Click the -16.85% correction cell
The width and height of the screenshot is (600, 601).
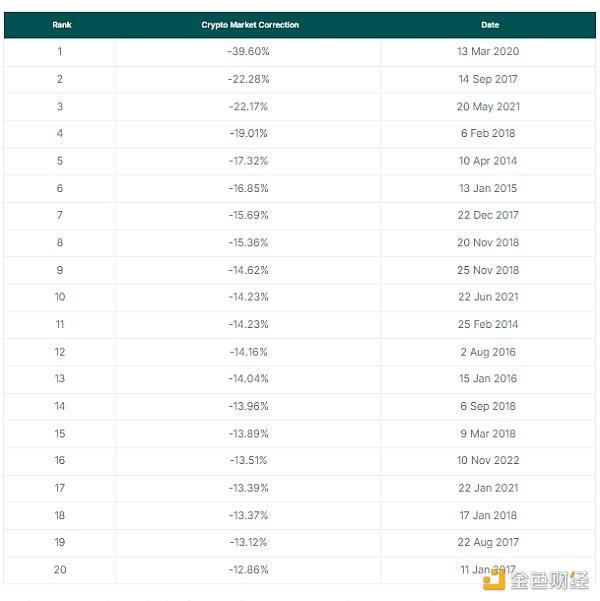tap(248, 188)
